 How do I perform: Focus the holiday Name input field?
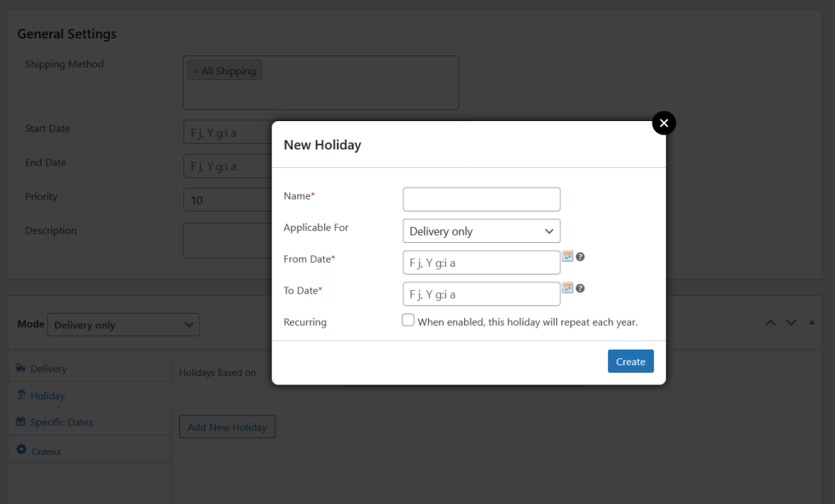(481, 200)
